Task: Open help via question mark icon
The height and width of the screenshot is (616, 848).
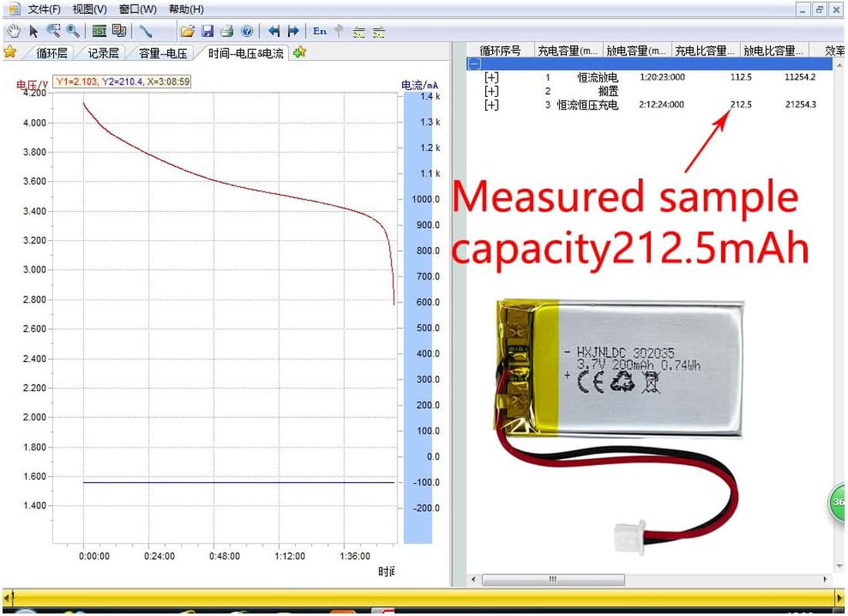Action: 247,31
